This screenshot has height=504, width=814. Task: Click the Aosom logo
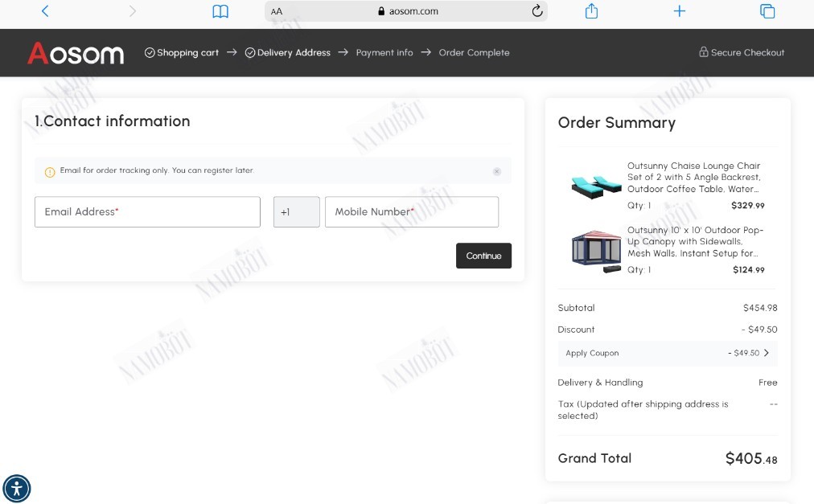(x=76, y=53)
